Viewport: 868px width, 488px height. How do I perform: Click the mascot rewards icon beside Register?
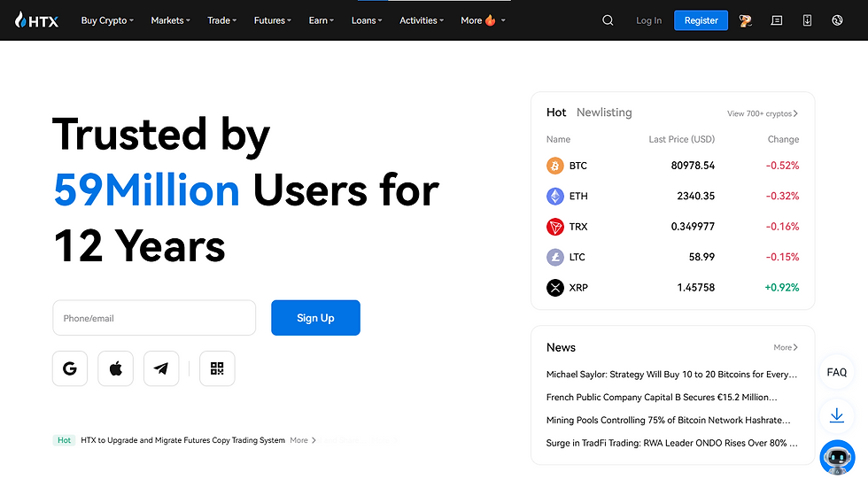(x=745, y=20)
